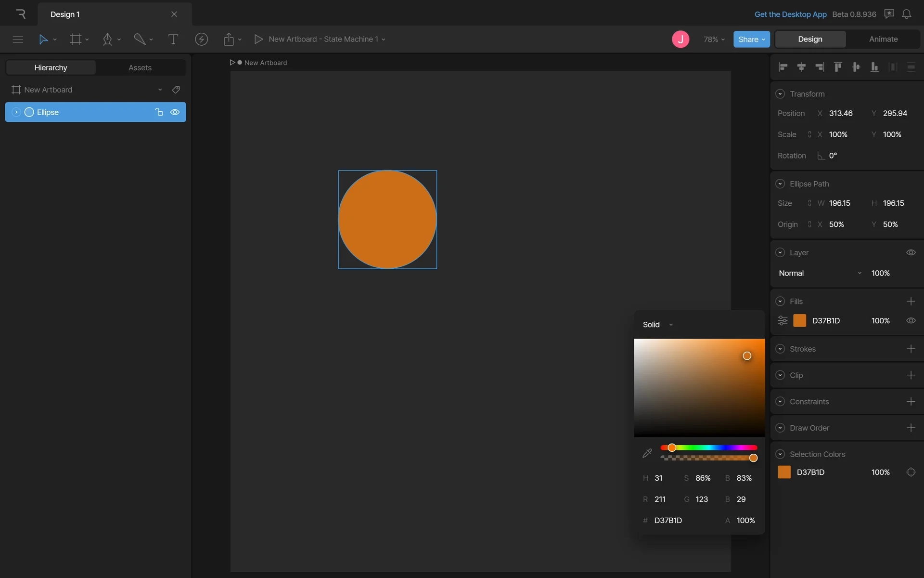Viewport: 924px width, 578px height.
Task: Click the Share button
Action: pyautogui.click(x=751, y=39)
